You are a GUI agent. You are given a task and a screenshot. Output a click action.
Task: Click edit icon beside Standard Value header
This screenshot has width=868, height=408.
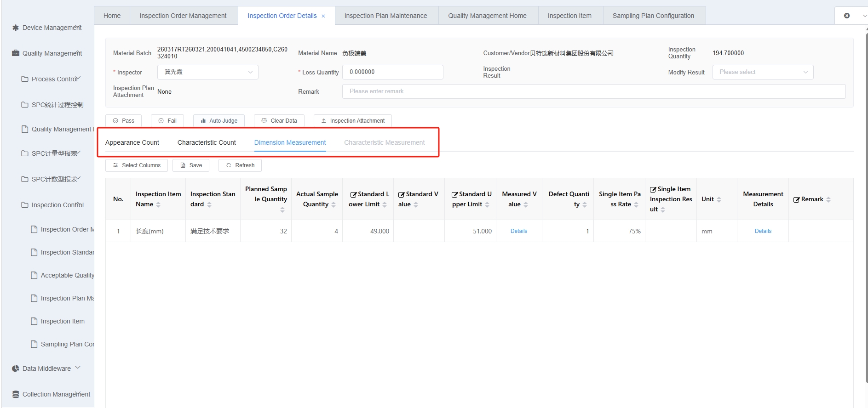[x=401, y=194]
